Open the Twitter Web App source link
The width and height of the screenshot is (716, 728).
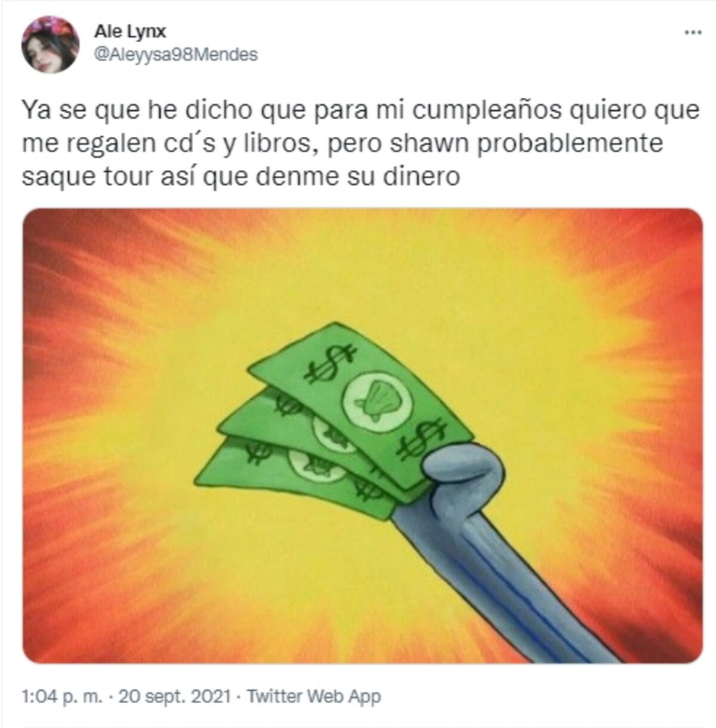tap(313, 696)
